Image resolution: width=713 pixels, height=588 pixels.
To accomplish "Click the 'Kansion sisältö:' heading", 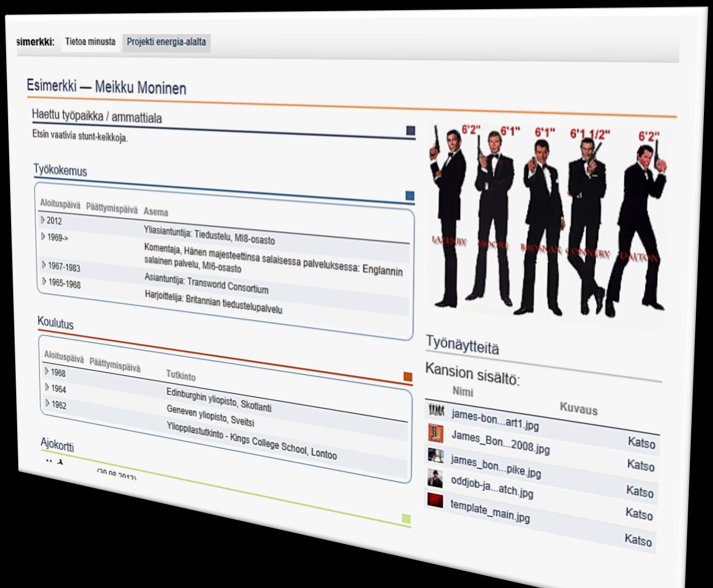I will point(473,373).
